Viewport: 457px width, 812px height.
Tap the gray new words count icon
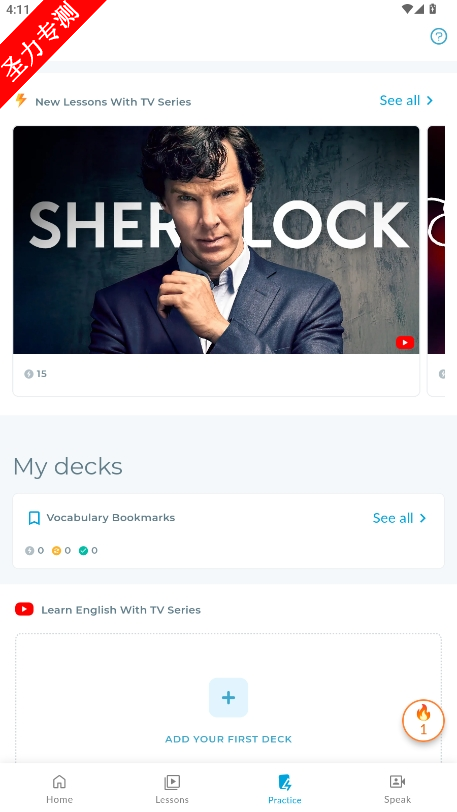pos(30,550)
